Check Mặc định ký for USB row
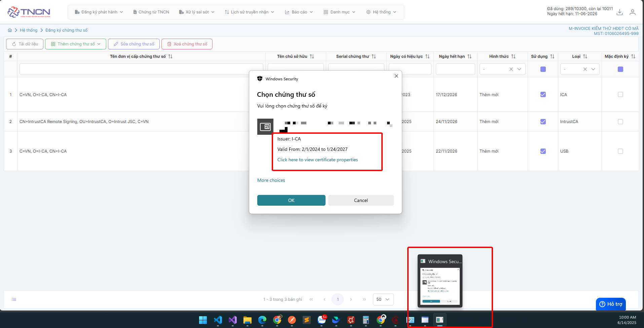Screen dimensions: 644x328 pos(620,151)
